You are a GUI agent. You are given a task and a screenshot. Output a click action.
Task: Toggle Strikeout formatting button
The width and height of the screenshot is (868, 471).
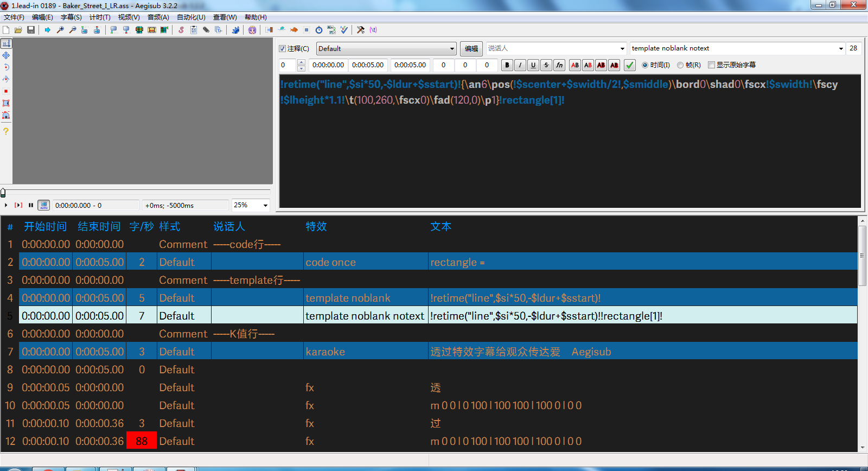tap(546, 65)
